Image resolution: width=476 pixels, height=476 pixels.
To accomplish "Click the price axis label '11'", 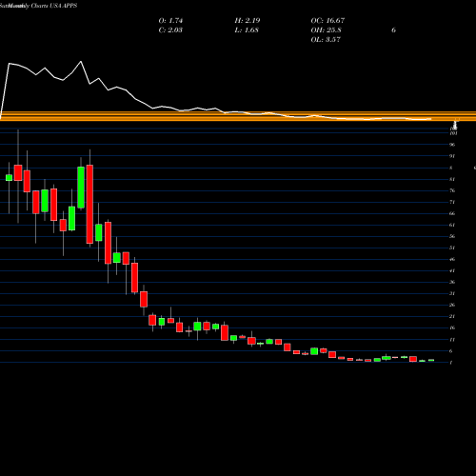I will click(452, 340).
